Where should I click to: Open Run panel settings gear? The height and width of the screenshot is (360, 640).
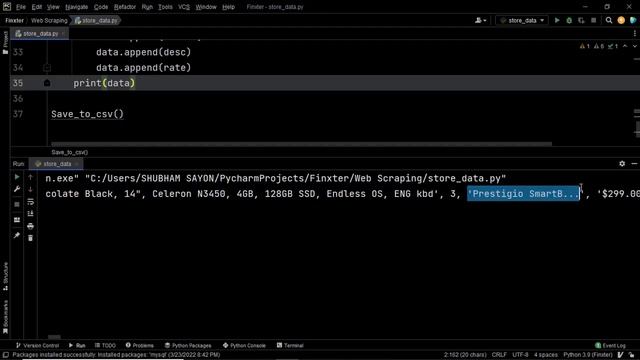click(x=622, y=164)
